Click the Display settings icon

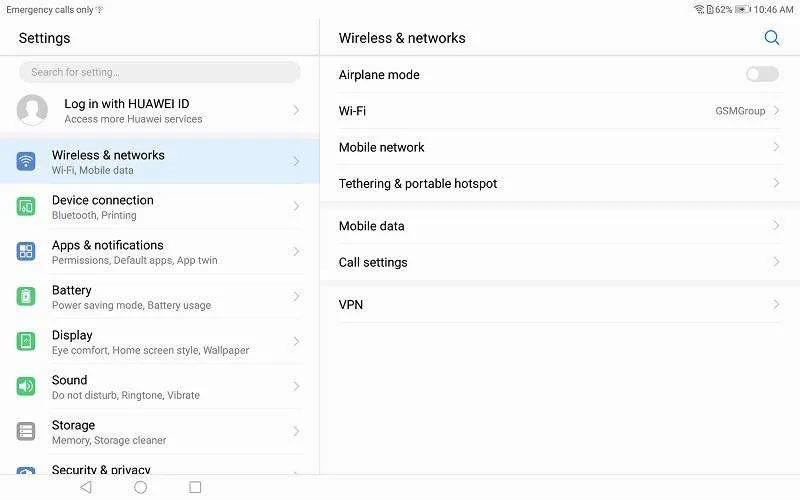(26, 342)
